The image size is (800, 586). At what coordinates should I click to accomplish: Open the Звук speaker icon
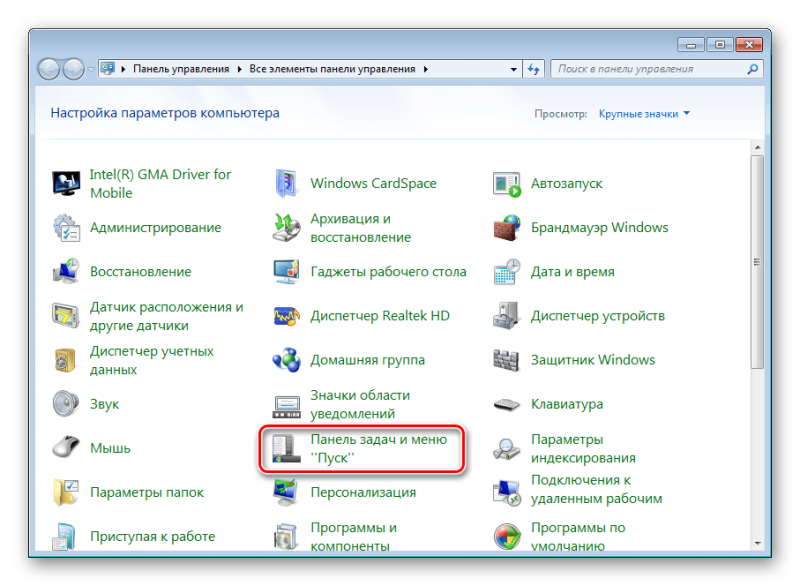tap(66, 404)
